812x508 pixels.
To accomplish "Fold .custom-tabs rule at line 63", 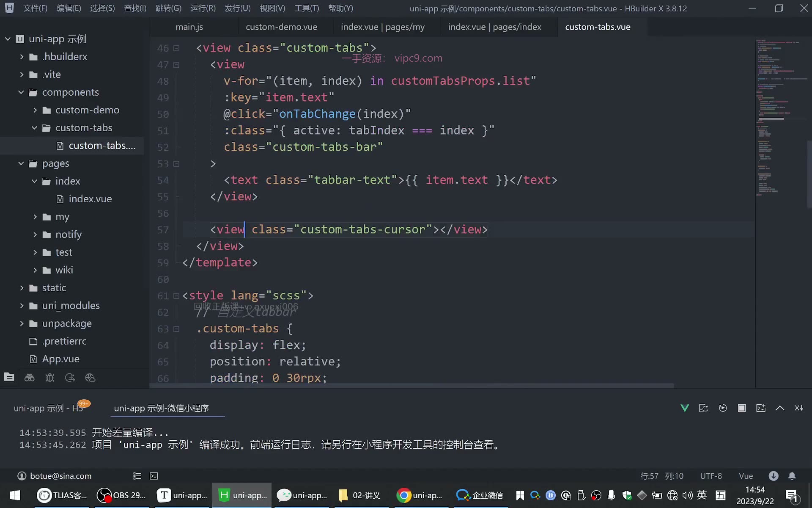I will [x=176, y=329].
